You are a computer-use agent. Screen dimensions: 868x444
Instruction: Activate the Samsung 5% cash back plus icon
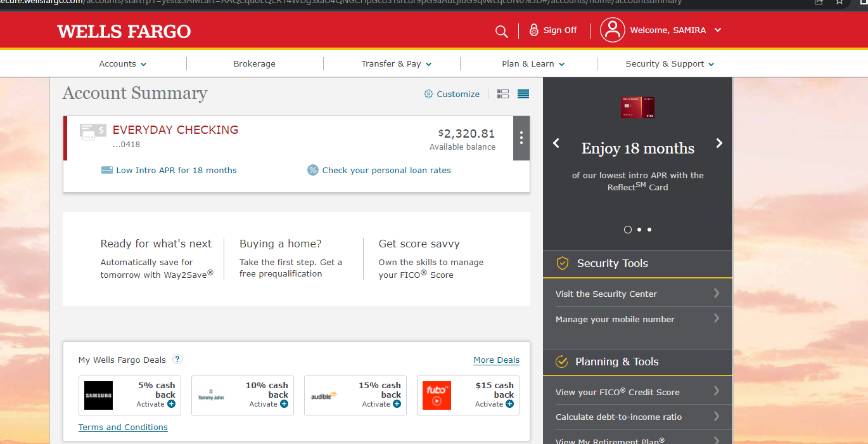click(x=171, y=404)
